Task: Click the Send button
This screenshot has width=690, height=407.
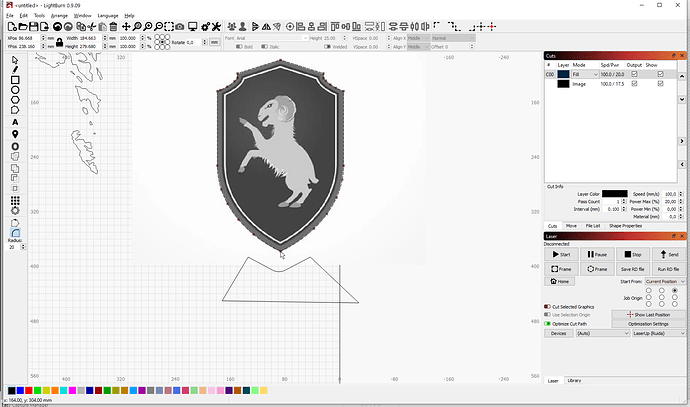Action: click(669, 254)
